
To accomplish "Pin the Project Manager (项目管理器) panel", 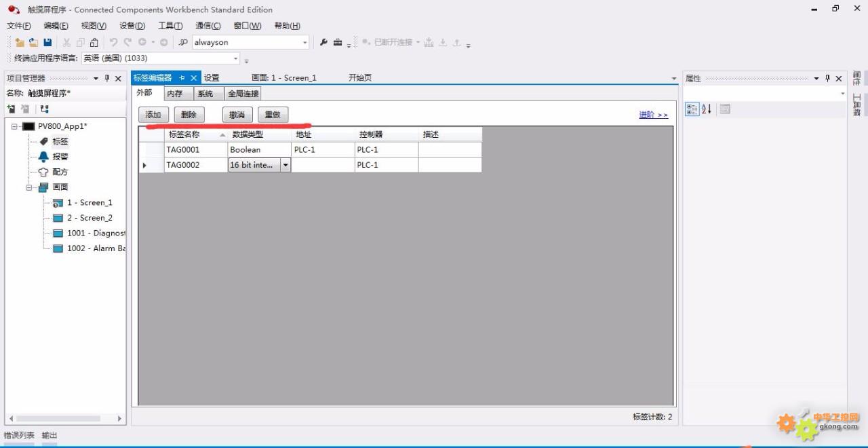I will (107, 79).
